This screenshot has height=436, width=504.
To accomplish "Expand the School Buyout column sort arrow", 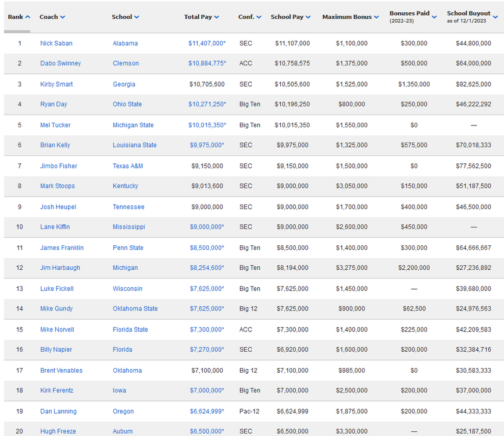I will click(495, 17).
